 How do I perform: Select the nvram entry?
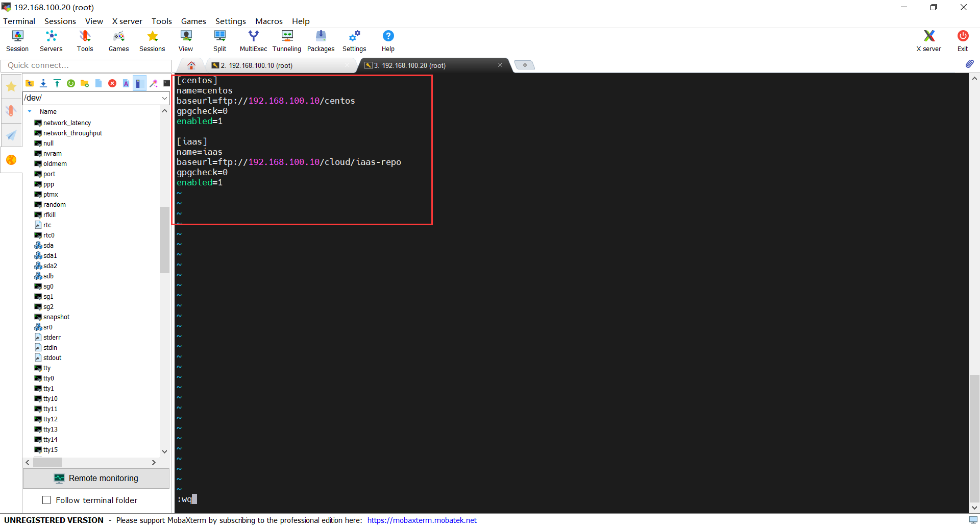pos(52,153)
